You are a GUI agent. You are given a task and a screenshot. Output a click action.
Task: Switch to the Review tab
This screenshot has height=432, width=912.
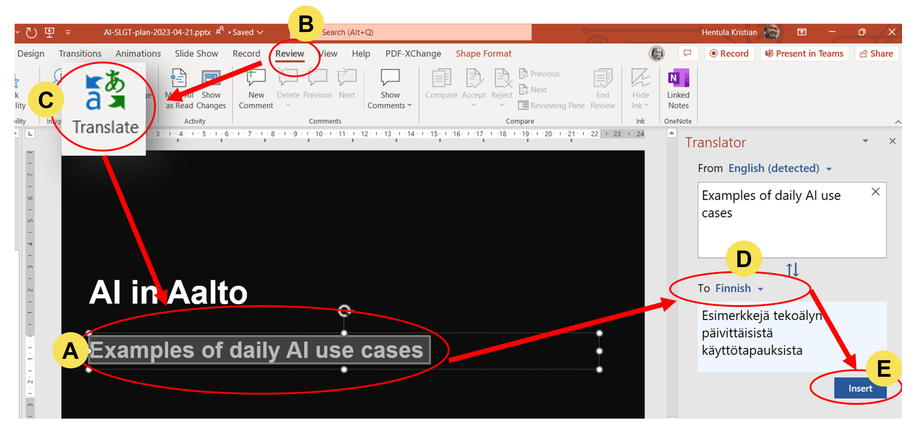[x=289, y=54]
